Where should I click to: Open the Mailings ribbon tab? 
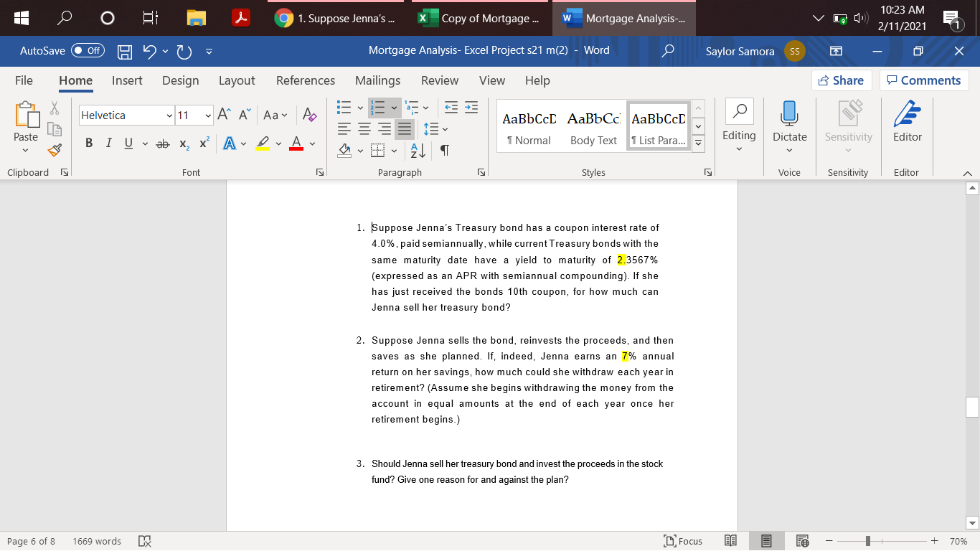click(377, 80)
